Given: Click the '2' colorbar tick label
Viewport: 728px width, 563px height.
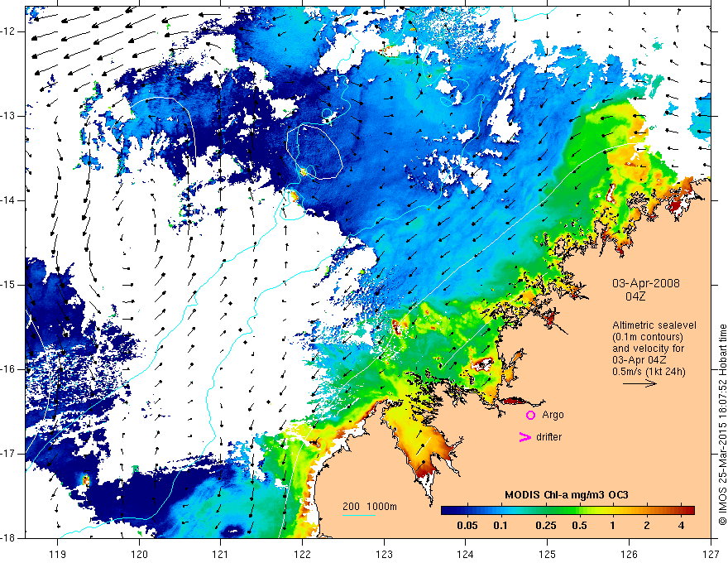Looking at the screenshot, I should (647, 526).
